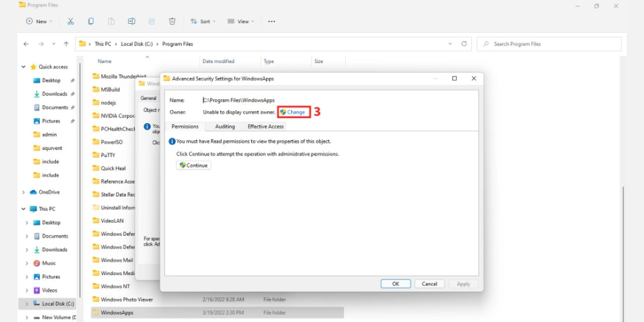Expand Local Disk (C:) in sidebar
The image size is (644, 322).
click(x=27, y=304)
